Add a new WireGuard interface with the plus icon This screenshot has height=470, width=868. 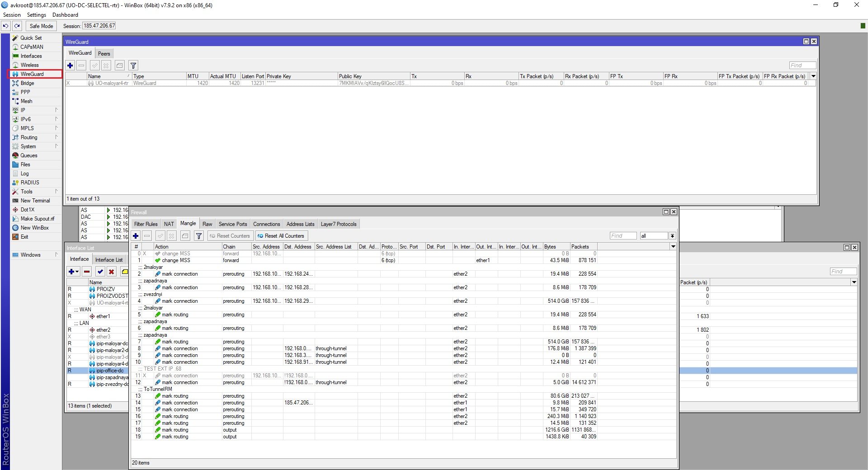pos(70,66)
